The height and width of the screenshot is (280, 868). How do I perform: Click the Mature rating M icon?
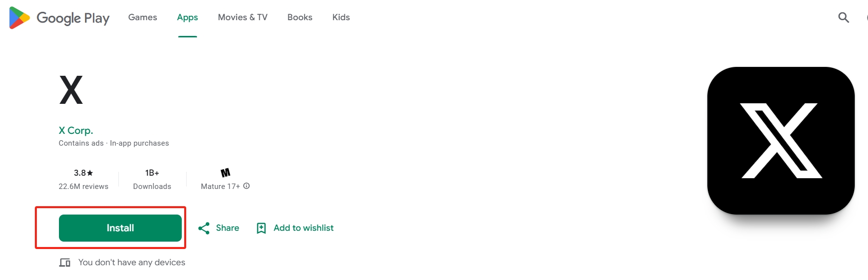[225, 173]
